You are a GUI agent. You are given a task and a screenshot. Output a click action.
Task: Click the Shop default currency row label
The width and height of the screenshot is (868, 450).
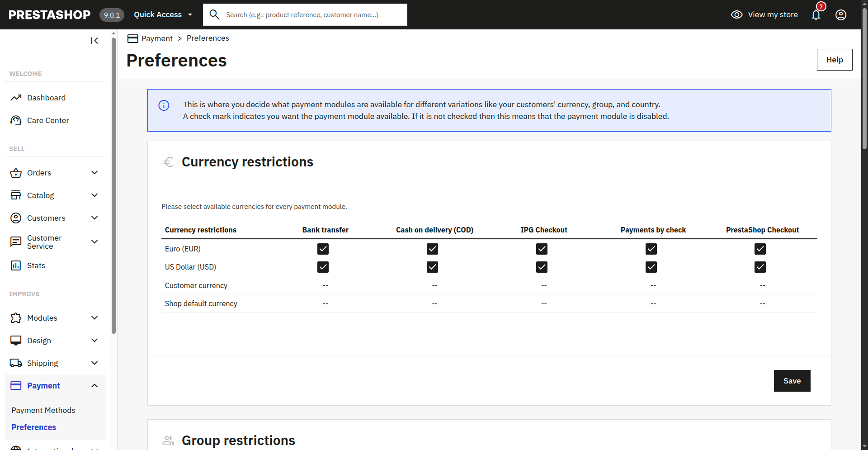201,303
